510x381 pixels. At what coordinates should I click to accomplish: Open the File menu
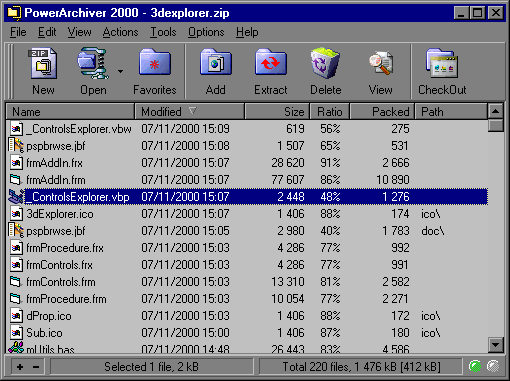[x=18, y=32]
